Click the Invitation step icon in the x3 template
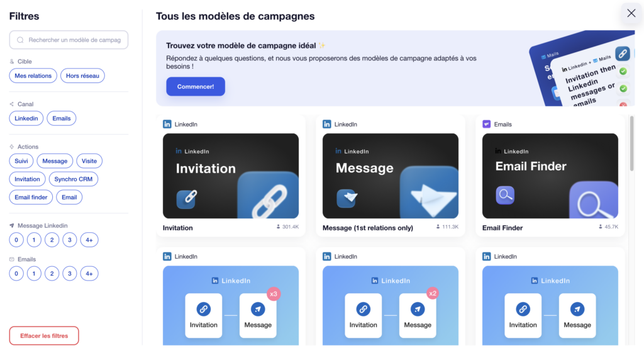 tap(203, 309)
